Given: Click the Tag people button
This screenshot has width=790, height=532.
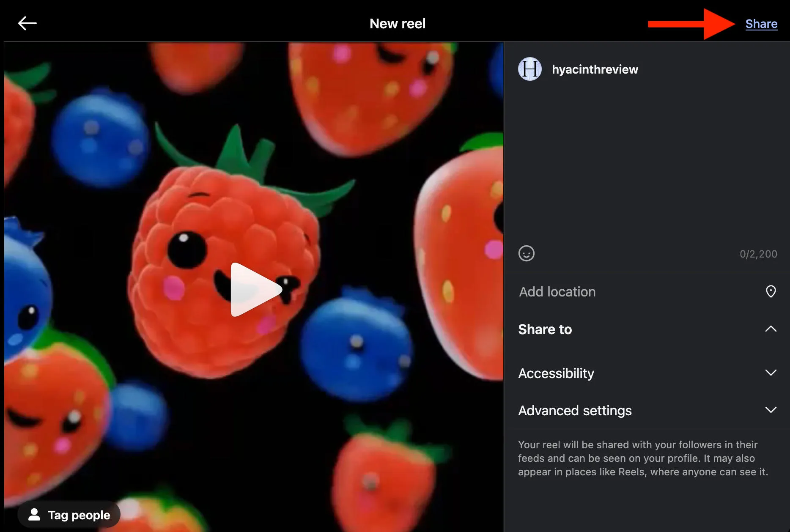Looking at the screenshot, I should point(69,515).
